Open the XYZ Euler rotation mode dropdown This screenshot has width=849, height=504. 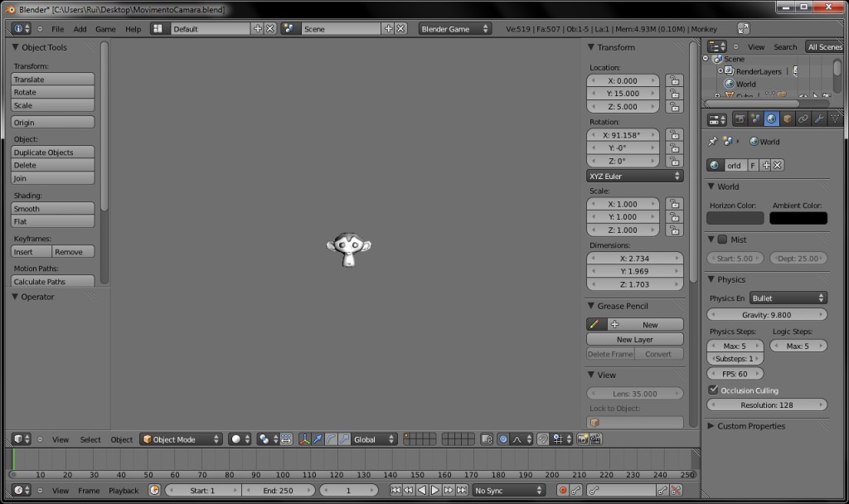pos(634,176)
